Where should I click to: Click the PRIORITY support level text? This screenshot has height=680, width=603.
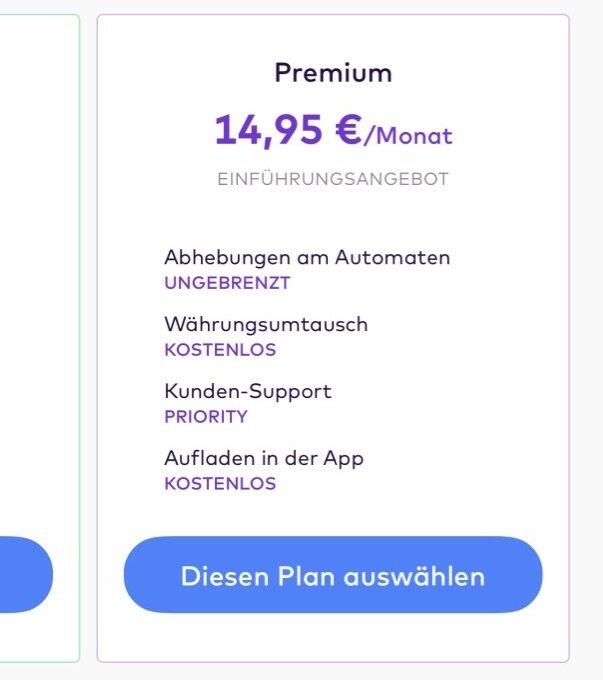click(205, 417)
